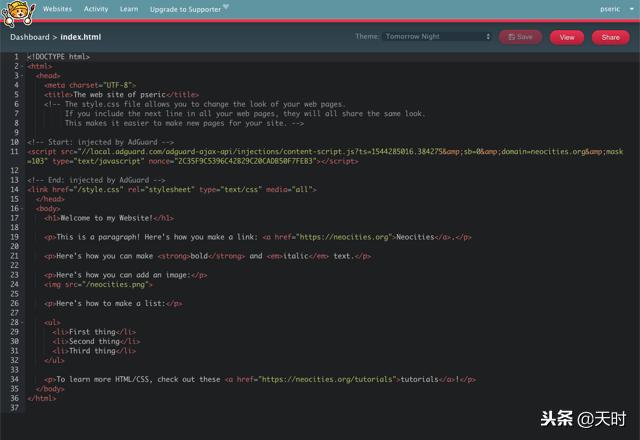640x440 pixels.
Task: Click the img src="/neocities.png" line
Action: (98, 284)
